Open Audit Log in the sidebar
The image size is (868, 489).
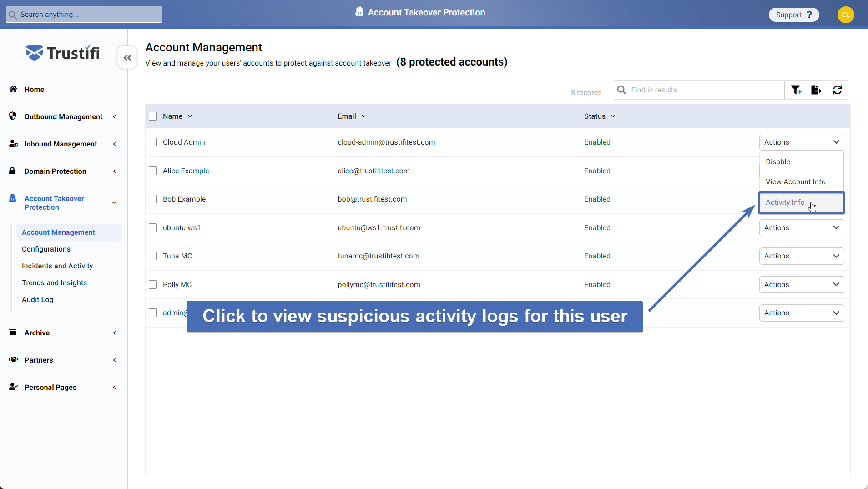[38, 299]
